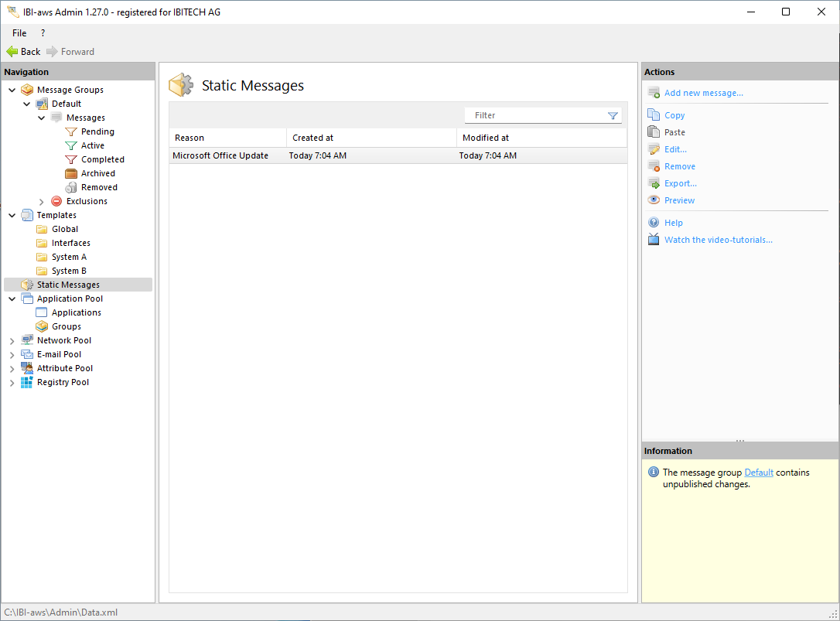
Task: Select the Microsoft Office Update row
Action: 220,155
